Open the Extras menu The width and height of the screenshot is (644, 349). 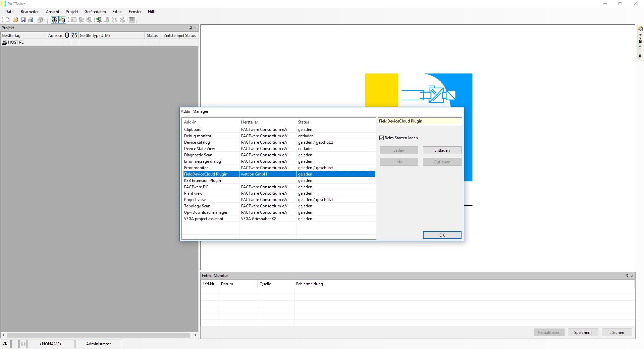point(117,12)
